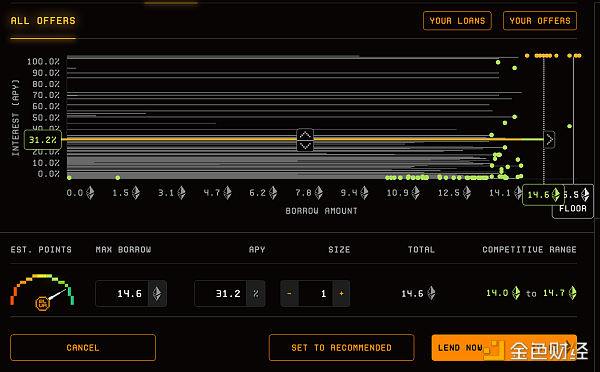Click the Max Borrow input showing 14.6

[122, 294]
